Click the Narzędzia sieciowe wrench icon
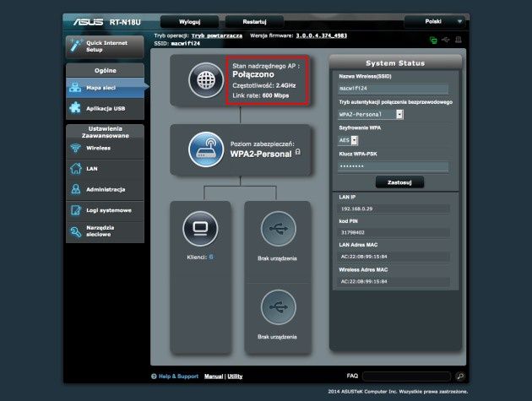This screenshot has width=532, height=401. (76, 231)
